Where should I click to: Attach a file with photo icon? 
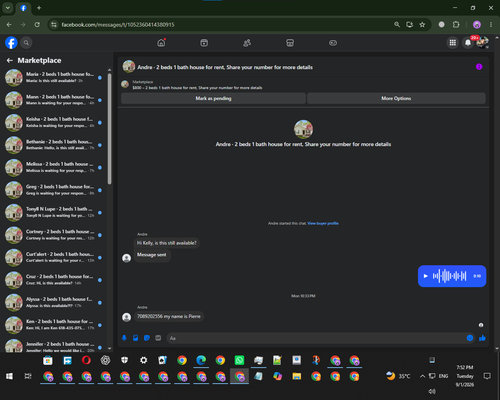[136, 338]
